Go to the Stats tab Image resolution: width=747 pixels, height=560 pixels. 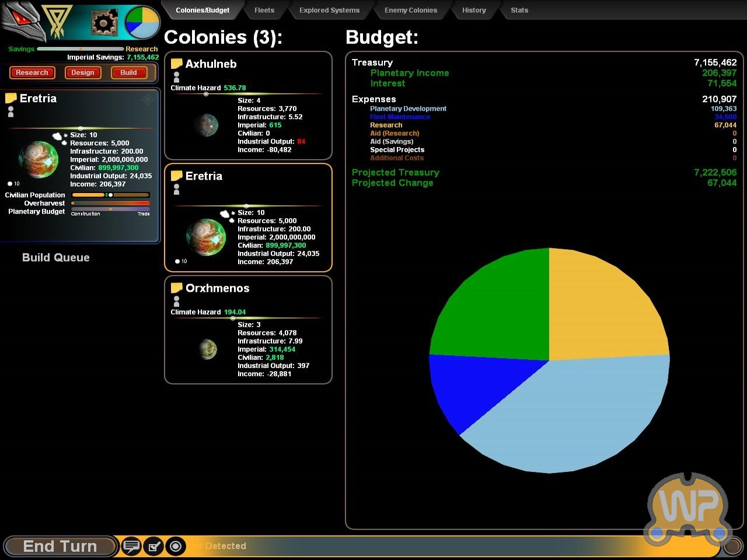click(x=519, y=10)
